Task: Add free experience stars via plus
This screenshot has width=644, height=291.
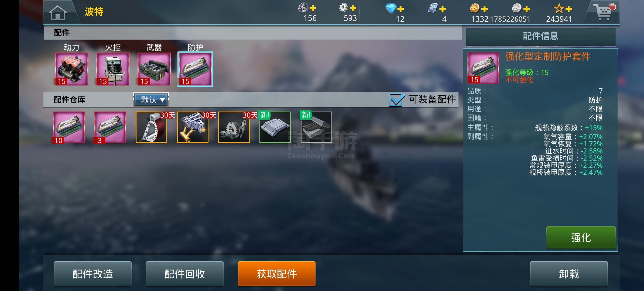Action: (x=569, y=9)
